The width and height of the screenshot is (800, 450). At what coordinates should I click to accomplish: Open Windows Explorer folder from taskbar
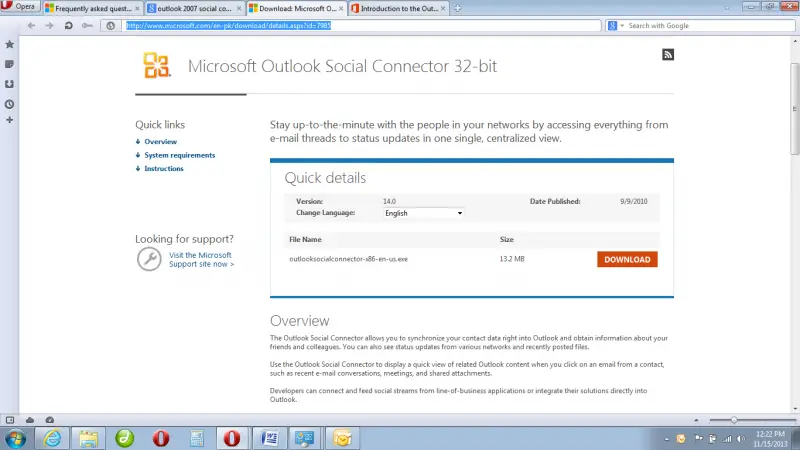[88, 438]
